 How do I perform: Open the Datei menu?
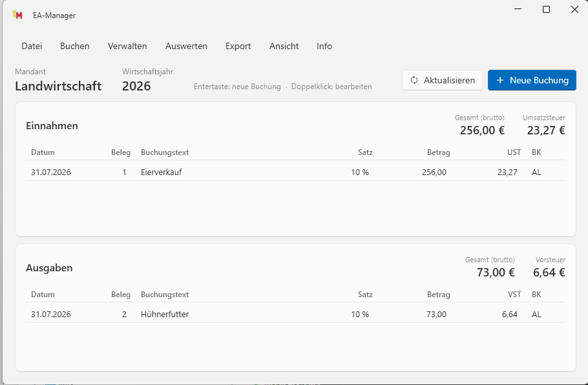tap(32, 46)
